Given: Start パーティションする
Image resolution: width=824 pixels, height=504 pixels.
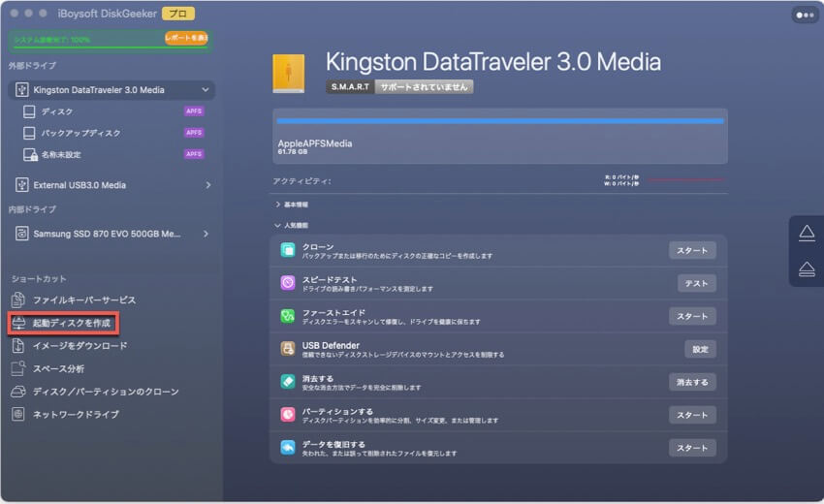Looking at the screenshot, I should (x=692, y=415).
